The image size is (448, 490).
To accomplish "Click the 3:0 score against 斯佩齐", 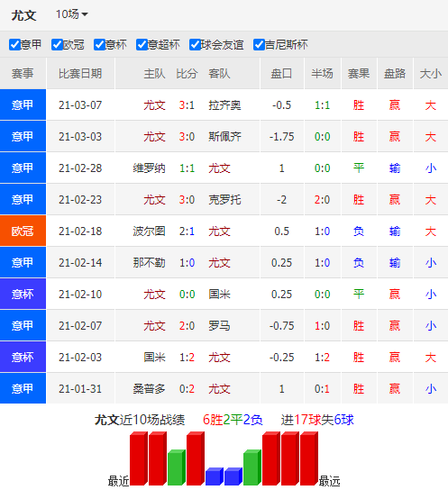I will point(187,137).
